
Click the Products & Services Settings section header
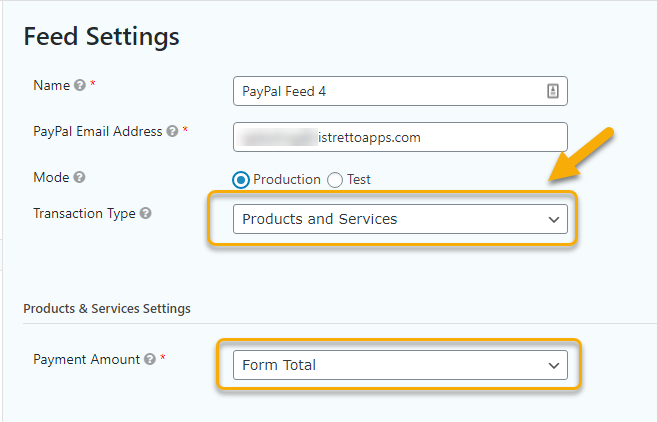[x=107, y=308]
